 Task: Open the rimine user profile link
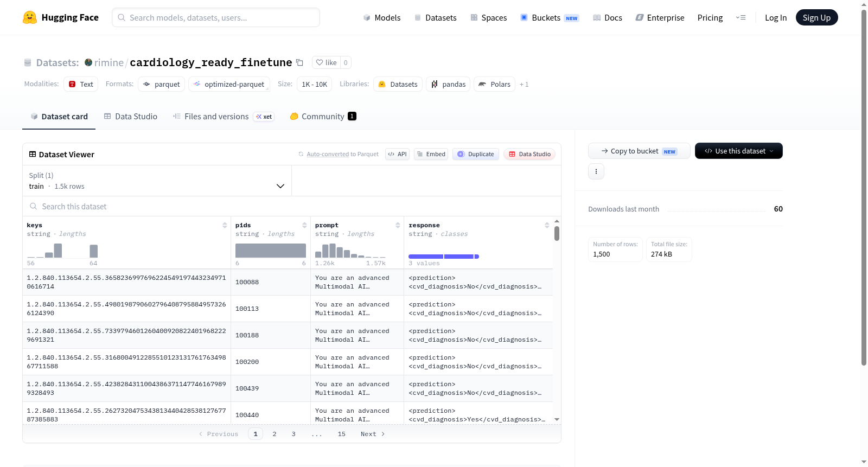[109, 62]
